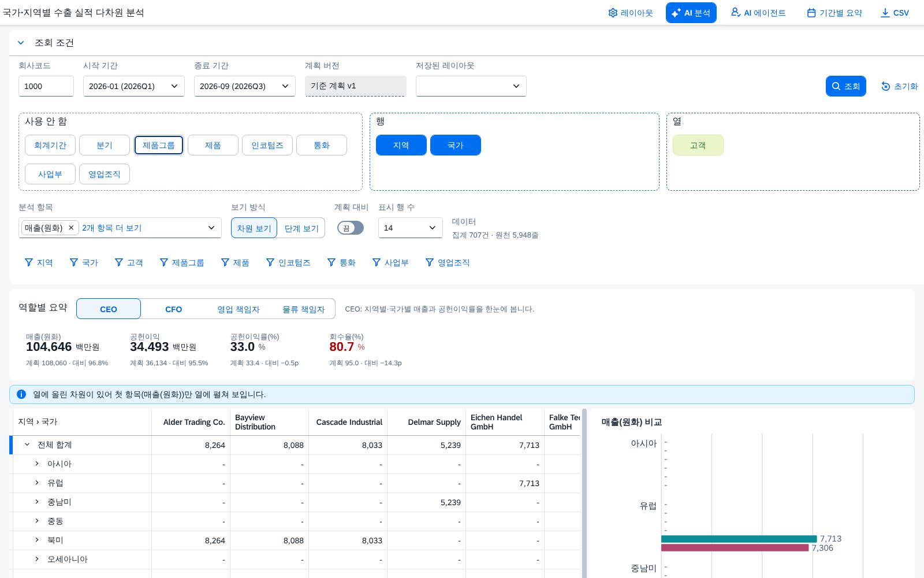Click the Delmar Supply column header
Image resolution: width=924 pixels, height=578 pixels.
(x=427, y=422)
